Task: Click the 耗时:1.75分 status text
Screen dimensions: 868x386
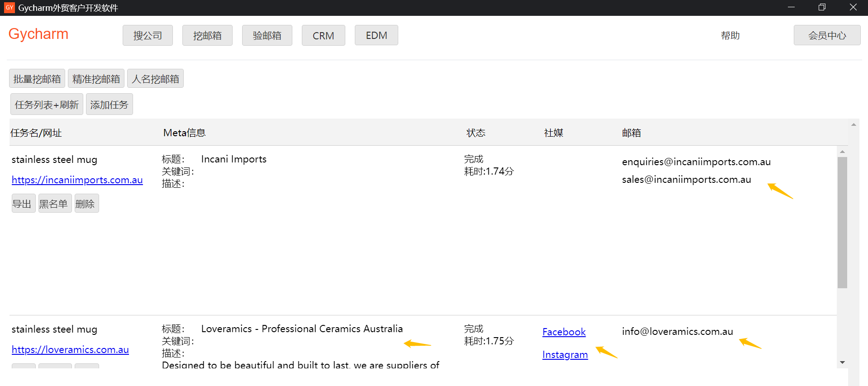Action: tap(489, 341)
